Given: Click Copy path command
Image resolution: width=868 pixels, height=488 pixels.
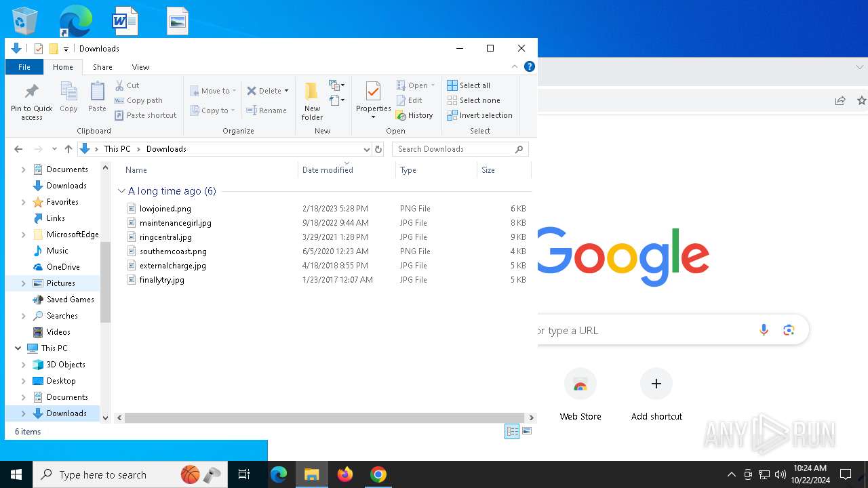Looking at the screenshot, I should [x=138, y=100].
